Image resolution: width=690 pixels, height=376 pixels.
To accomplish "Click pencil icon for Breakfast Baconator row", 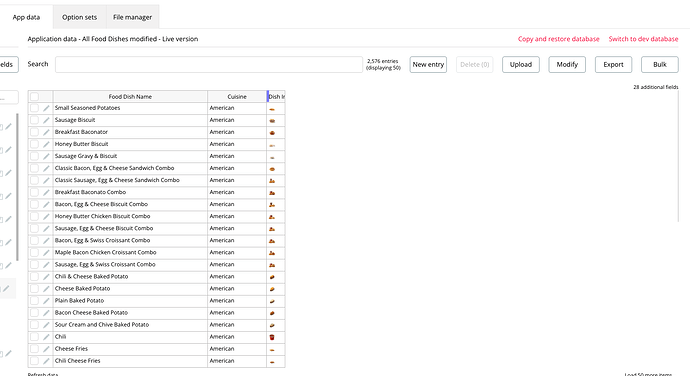I will [46, 132].
